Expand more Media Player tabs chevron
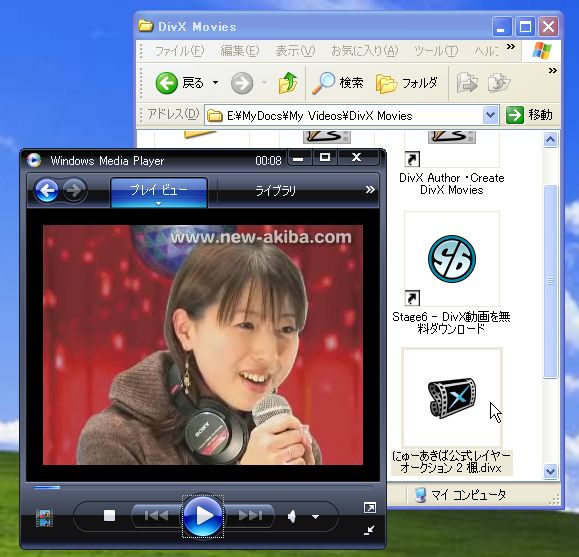Viewport: 579px width, 557px height. pyautogui.click(x=370, y=190)
